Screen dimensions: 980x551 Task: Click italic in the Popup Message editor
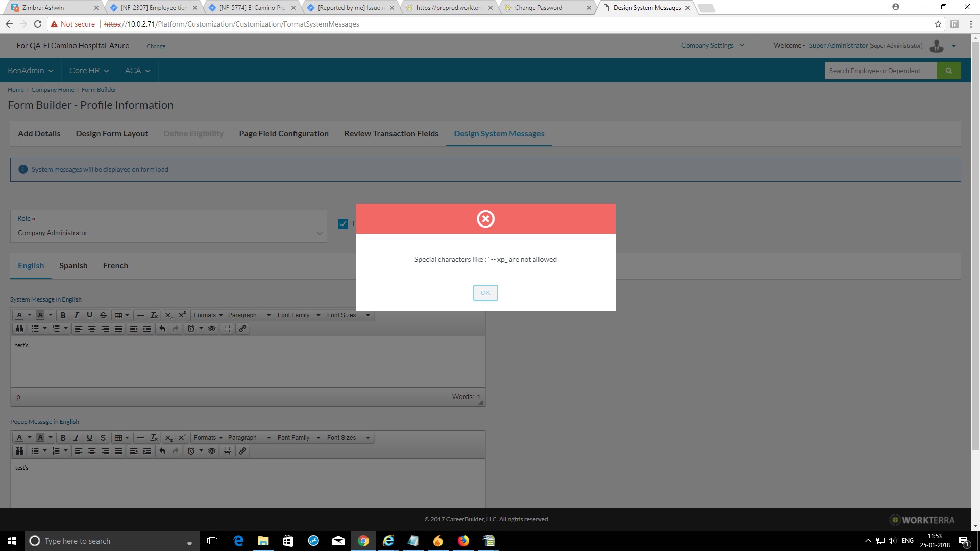point(76,438)
